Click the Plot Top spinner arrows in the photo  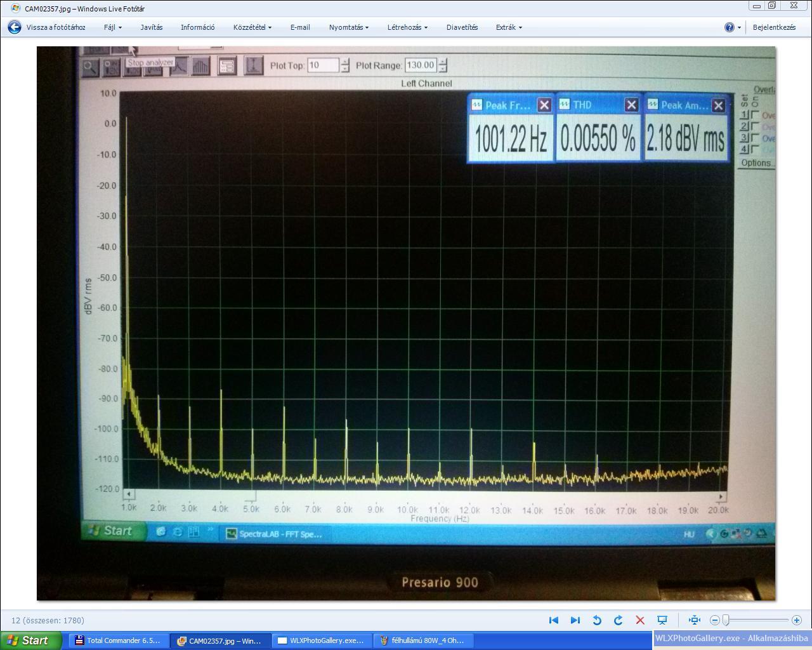pyautogui.click(x=345, y=65)
